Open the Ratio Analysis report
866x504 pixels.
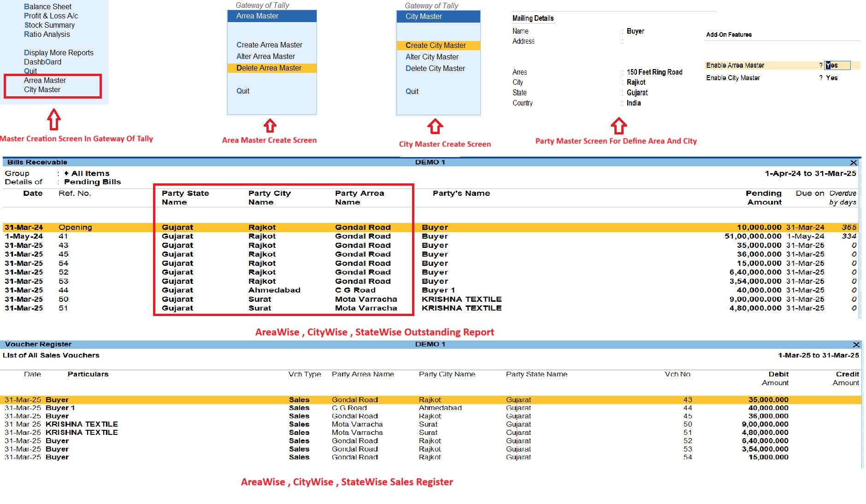click(x=47, y=35)
